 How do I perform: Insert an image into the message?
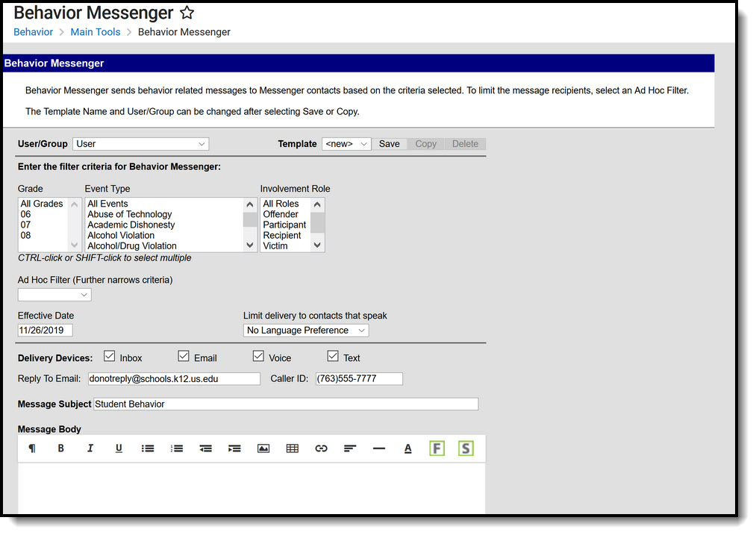coord(263,448)
